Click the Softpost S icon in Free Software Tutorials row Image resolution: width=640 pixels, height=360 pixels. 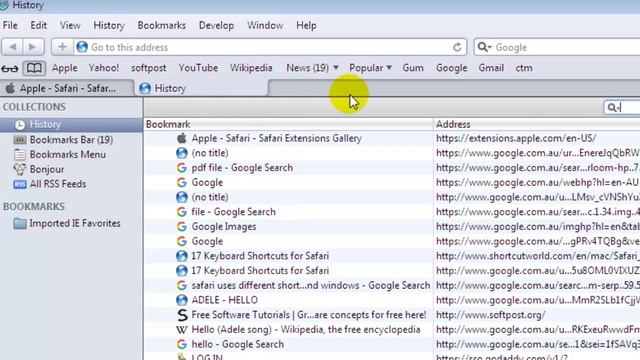(182, 315)
